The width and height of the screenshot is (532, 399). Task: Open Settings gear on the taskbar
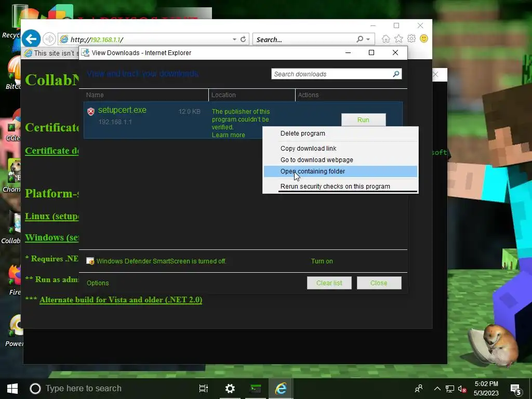click(x=230, y=389)
